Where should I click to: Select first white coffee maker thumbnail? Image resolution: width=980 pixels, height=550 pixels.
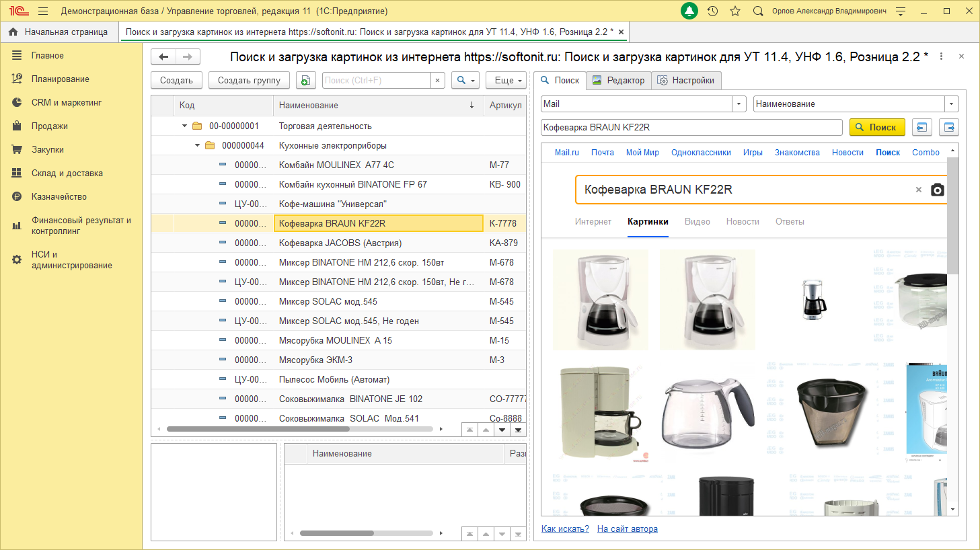coord(601,300)
